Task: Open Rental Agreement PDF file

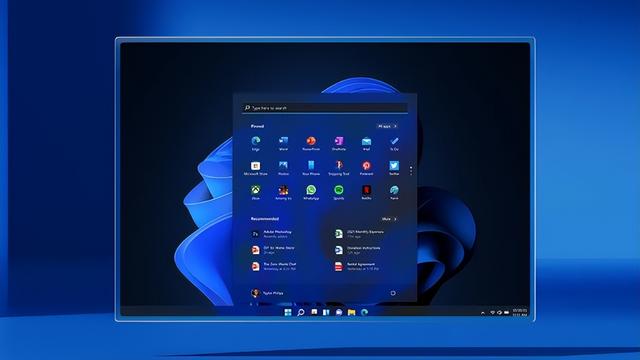Action: click(x=357, y=266)
